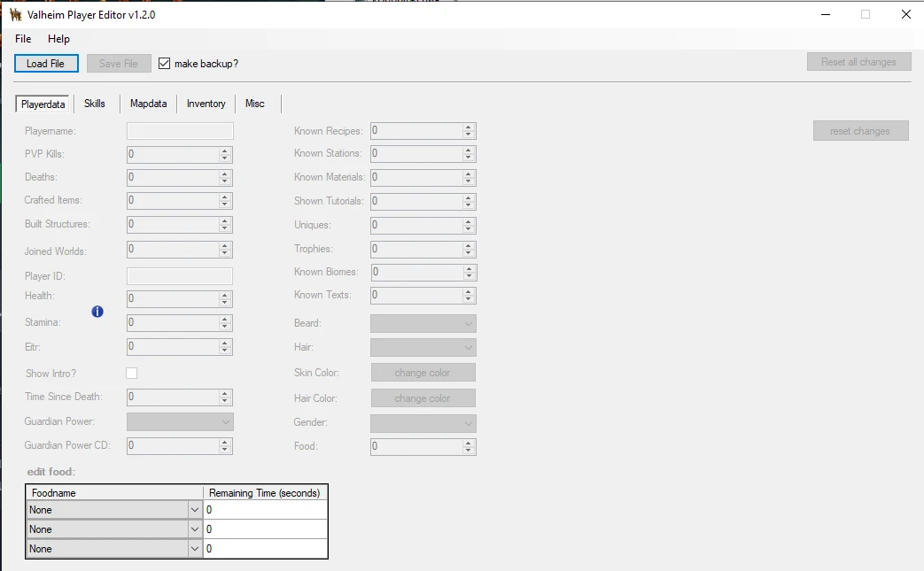Switch to the Inventory tab
Image resolution: width=924 pixels, height=571 pixels.
[206, 104]
